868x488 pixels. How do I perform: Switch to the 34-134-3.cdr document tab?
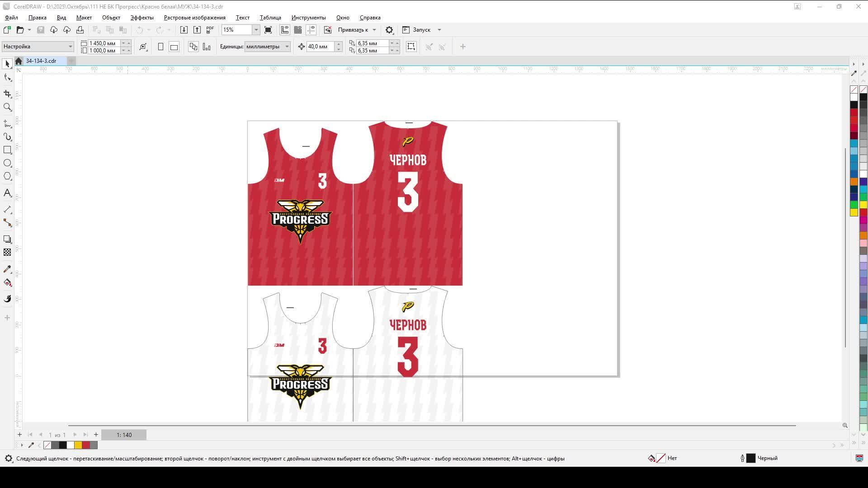41,61
